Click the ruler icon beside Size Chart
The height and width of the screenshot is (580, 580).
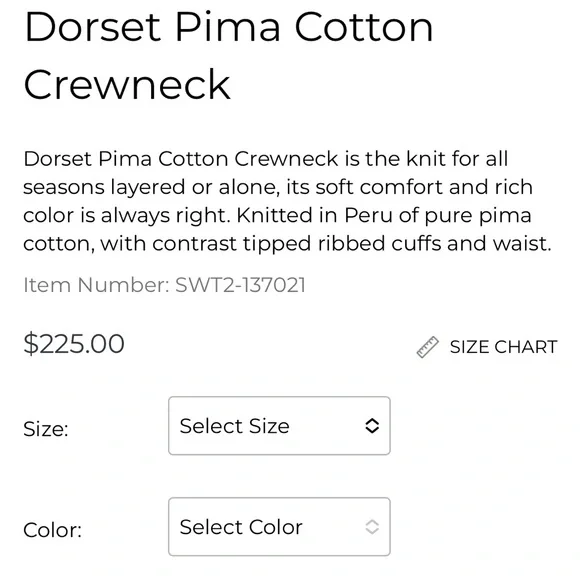428,347
